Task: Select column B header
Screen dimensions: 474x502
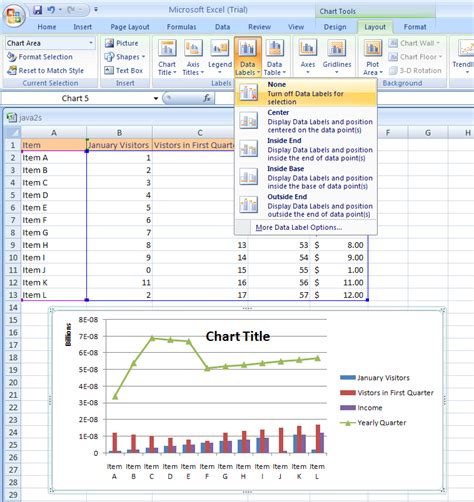Action: coord(119,133)
